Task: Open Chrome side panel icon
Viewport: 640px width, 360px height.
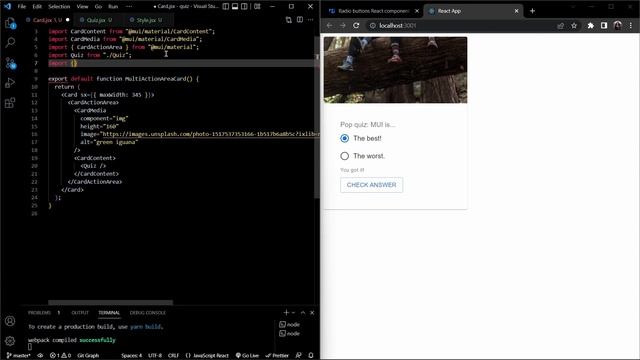Action: (604, 25)
